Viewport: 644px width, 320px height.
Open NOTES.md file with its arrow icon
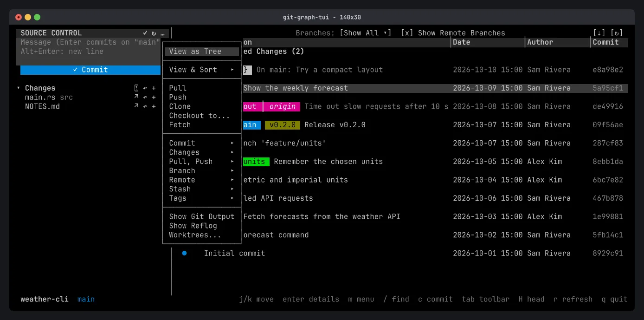pos(136,106)
